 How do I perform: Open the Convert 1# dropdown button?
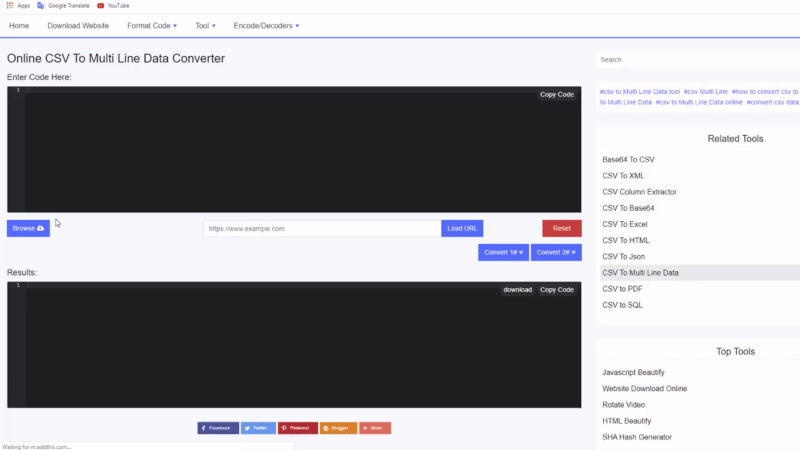503,252
